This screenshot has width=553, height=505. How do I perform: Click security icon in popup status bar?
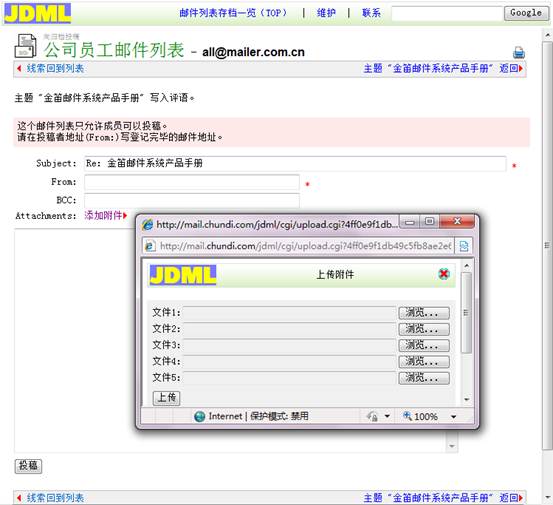click(x=372, y=416)
